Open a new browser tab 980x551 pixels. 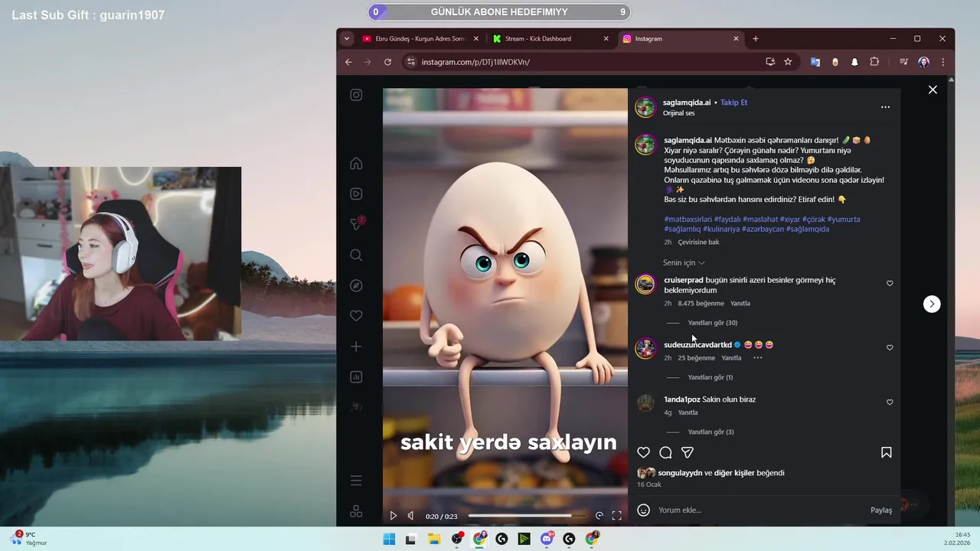click(756, 38)
